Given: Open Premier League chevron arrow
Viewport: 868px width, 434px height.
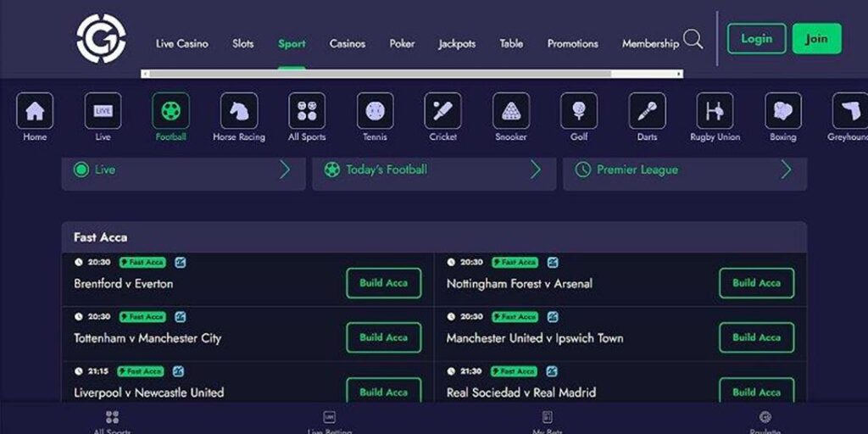Looking at the screenshot, I should (786, 170).
